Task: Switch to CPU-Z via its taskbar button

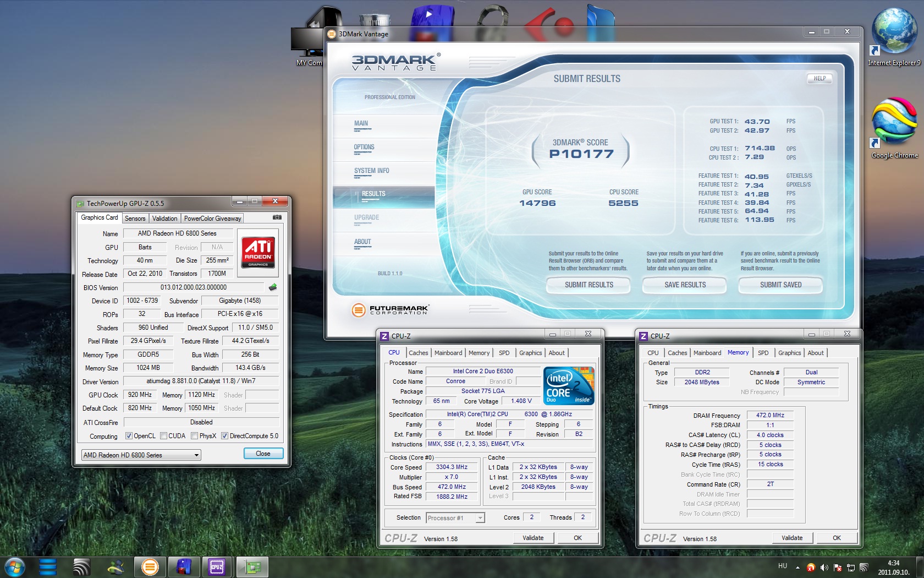Action: [217, 566]
